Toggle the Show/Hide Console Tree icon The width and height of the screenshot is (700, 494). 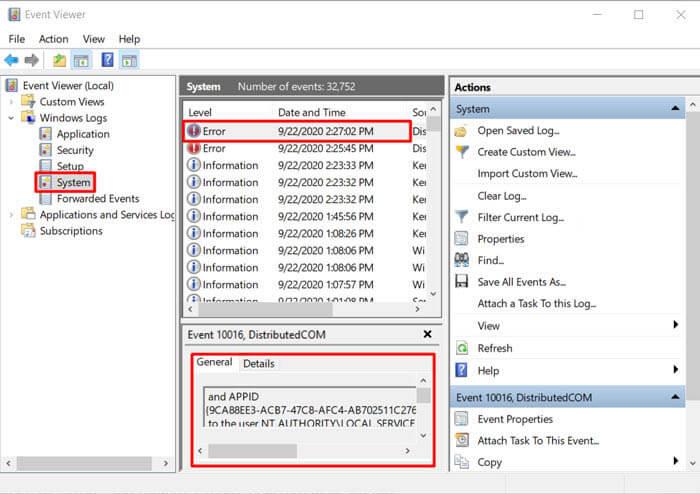pyautogui.click(x=81, y=60)
